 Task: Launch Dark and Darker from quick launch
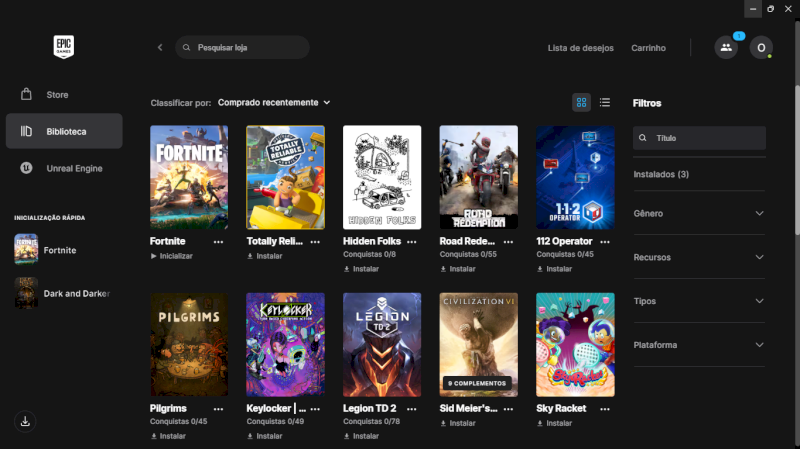click(64, 293)
